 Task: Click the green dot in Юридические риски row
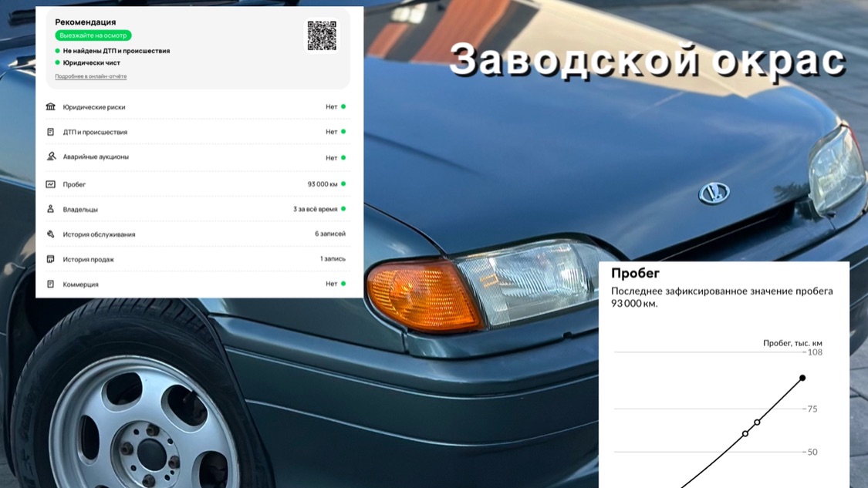[343, 107]
